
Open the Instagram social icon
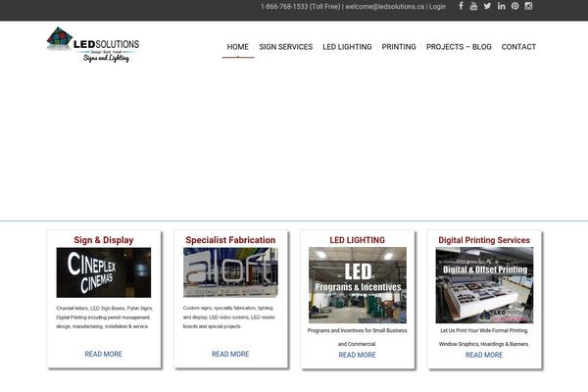528,6
